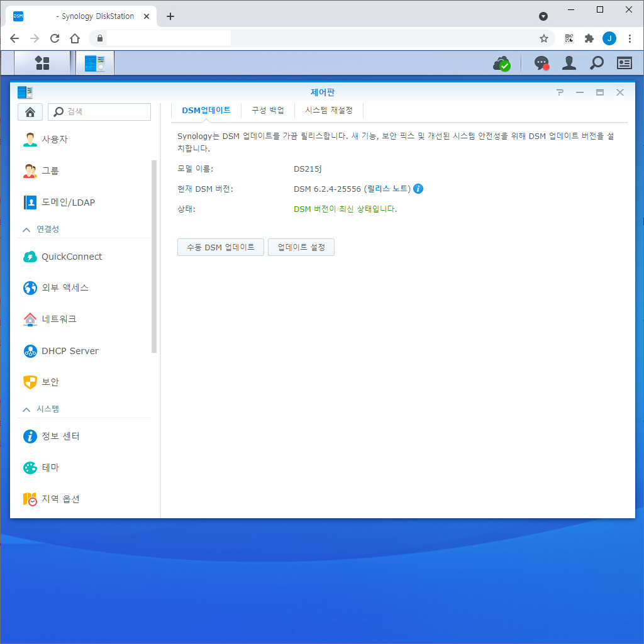Viewport: 644px width, 644px height.
Task: Click the version text DSM 6.2.4-25556
Action: point(327,189)
